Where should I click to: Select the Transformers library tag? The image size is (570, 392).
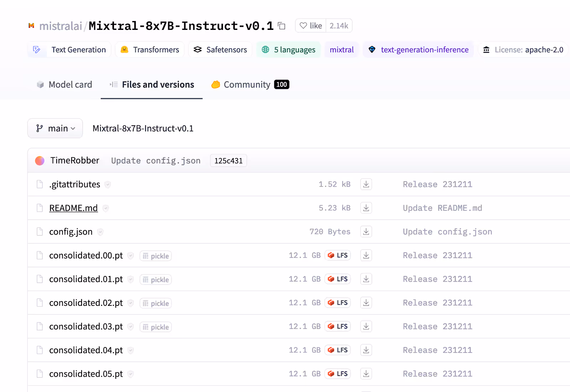[150, 49]
